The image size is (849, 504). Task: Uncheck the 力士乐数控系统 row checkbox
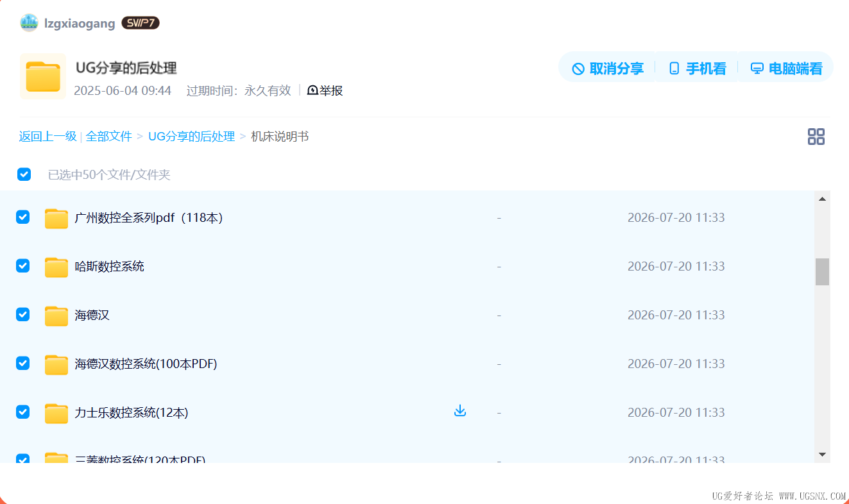click(x=22, y=412)
